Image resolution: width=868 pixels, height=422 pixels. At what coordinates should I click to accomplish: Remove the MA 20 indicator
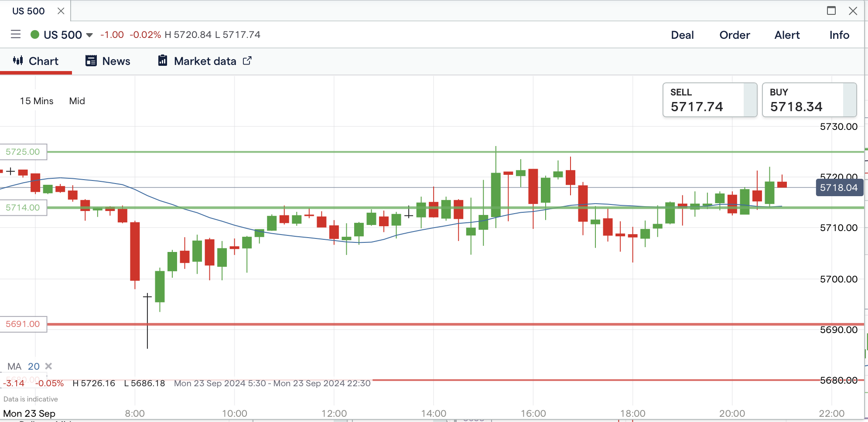pyautogui.click(x=48, y=366)
